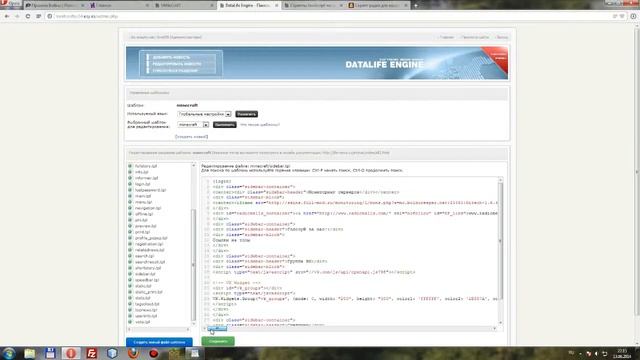Go back with the browser back arrow
Viewport: 640px width, 360px height.
pos(7,16)
